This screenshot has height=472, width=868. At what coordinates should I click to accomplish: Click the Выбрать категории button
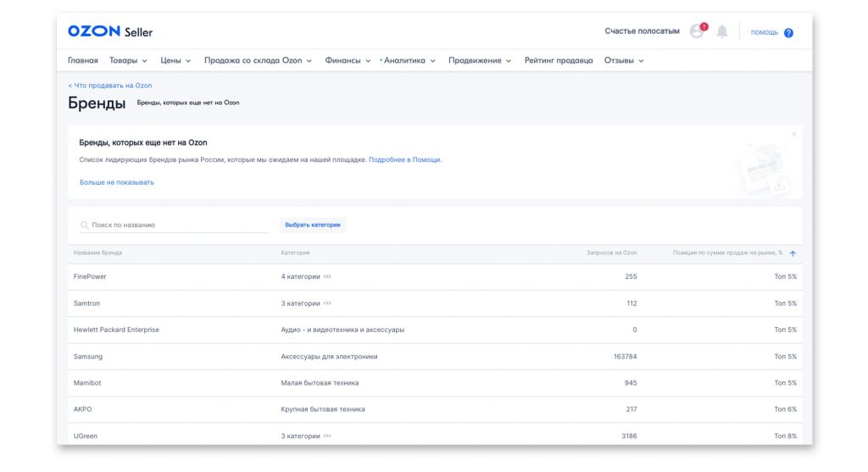[x=313, y=225]
